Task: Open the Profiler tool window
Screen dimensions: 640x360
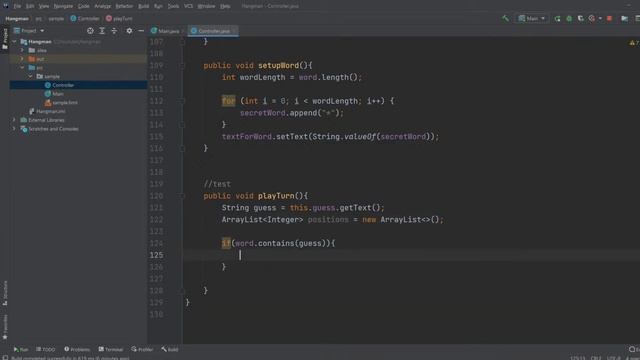Action: [x=142, y=349]
